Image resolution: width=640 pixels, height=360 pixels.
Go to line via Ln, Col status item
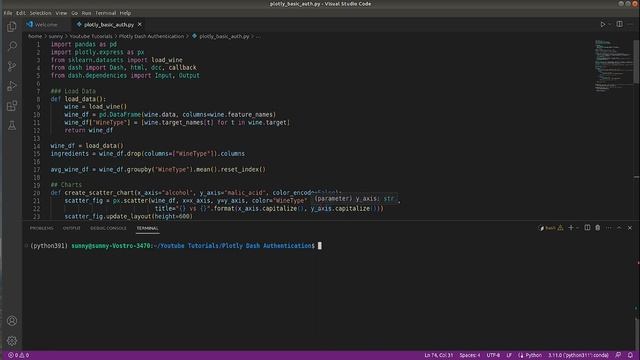[438, 355]
